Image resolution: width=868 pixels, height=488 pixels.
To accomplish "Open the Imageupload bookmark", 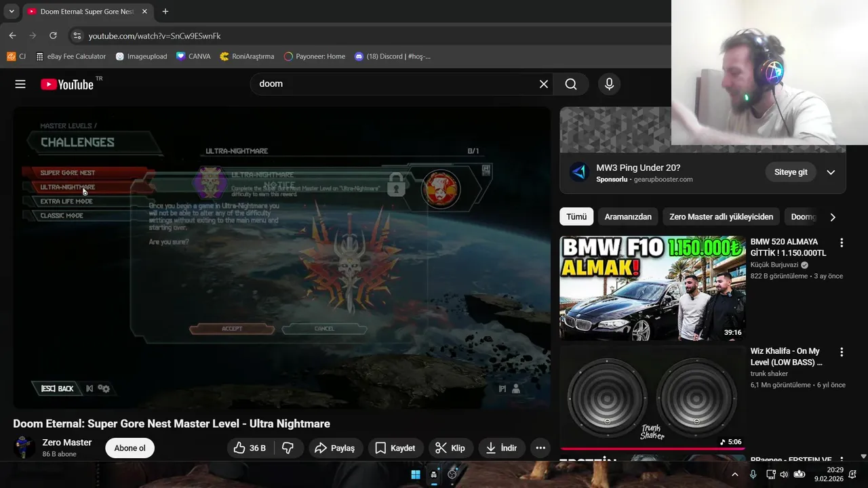I will 141,56.
